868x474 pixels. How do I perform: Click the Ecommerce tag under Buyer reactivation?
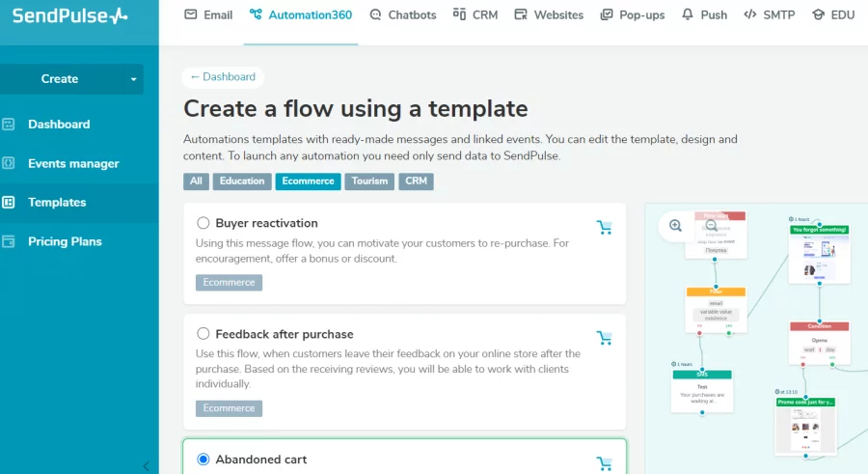coord(229,282)
